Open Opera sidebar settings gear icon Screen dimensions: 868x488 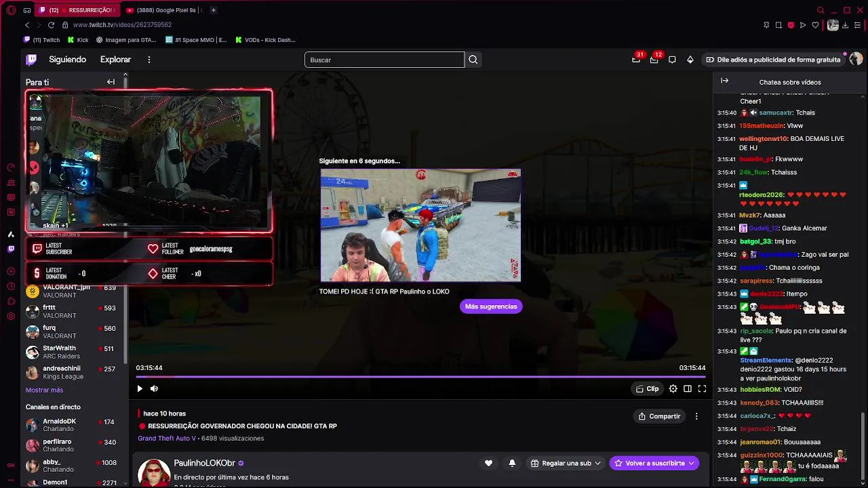click(x=11, y=316)
